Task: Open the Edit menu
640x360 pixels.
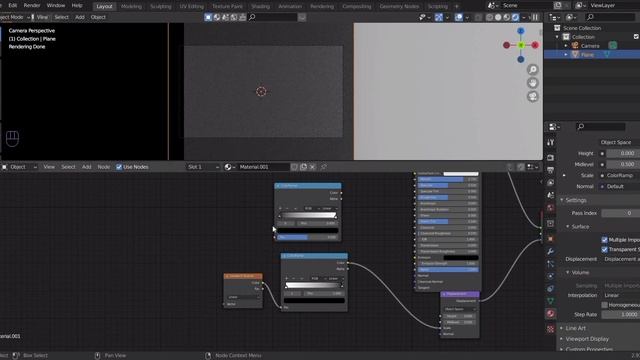Action: [x=13, y=6]
